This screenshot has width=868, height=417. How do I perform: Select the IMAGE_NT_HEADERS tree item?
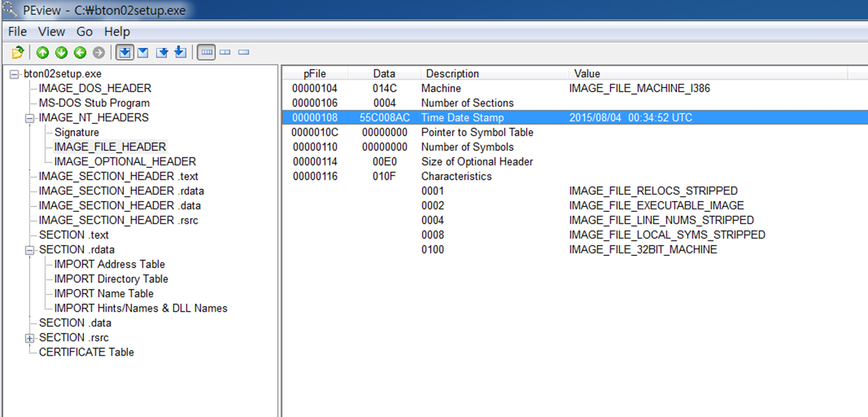click(94, 118)
